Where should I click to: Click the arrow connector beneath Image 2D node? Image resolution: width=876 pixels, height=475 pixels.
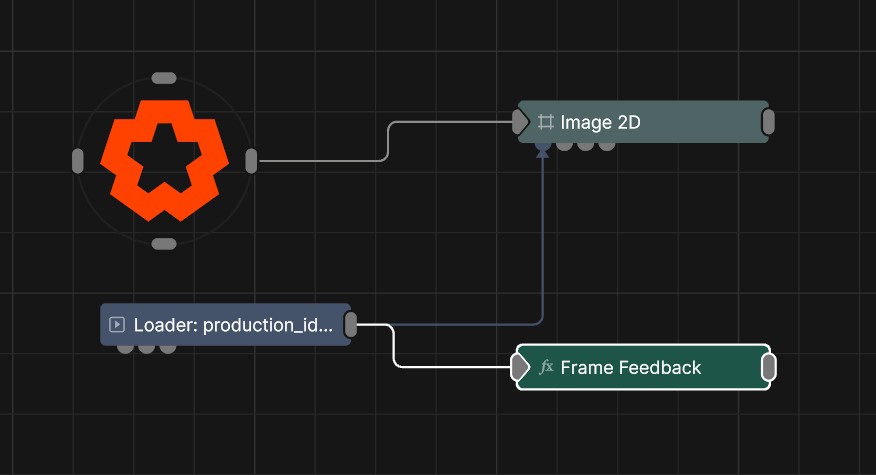(542, 151)
